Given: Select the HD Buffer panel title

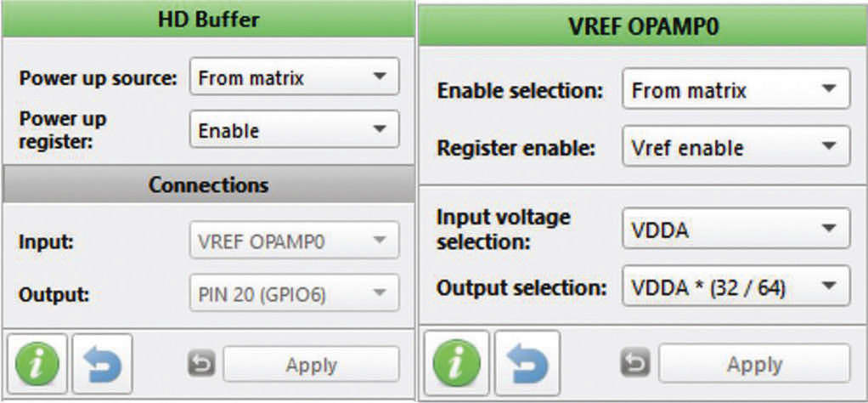Looking at the screenshot, I should [208, 20].
